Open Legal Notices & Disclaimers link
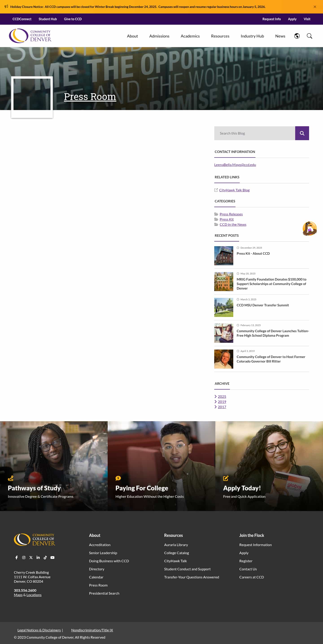The height and width of the screenshot is (644, 323). (39, 630)
